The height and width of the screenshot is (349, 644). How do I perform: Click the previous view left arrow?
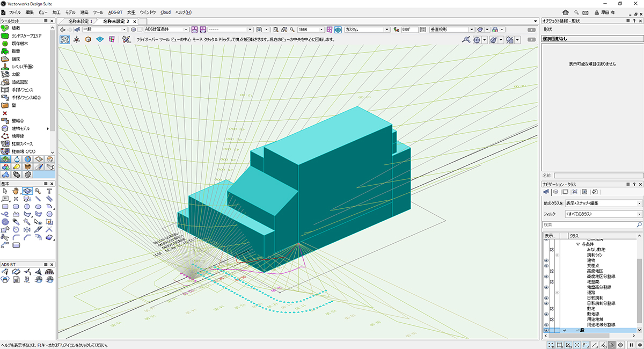coord(63,30)
